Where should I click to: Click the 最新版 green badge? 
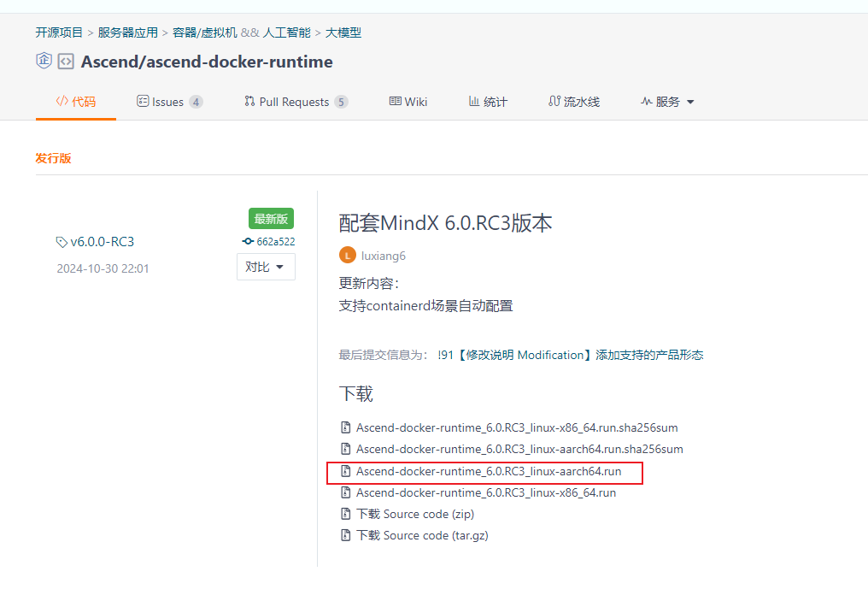[x=272, y=219]
